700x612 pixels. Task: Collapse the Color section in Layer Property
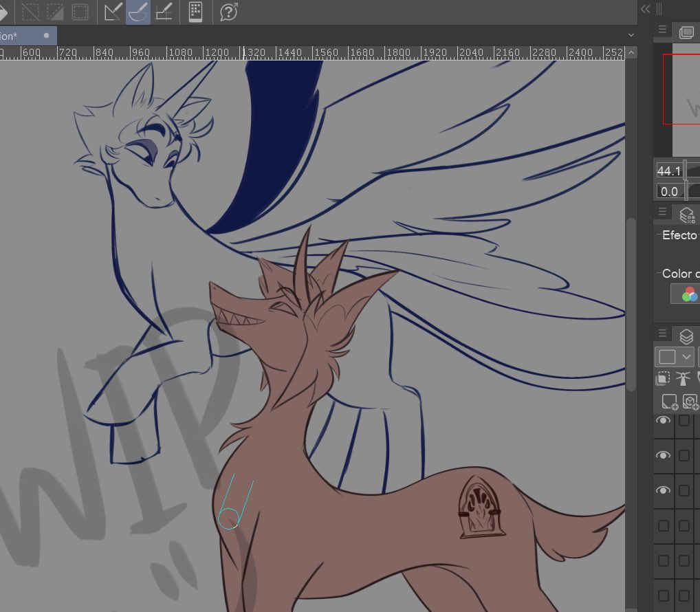coord(658,273)
